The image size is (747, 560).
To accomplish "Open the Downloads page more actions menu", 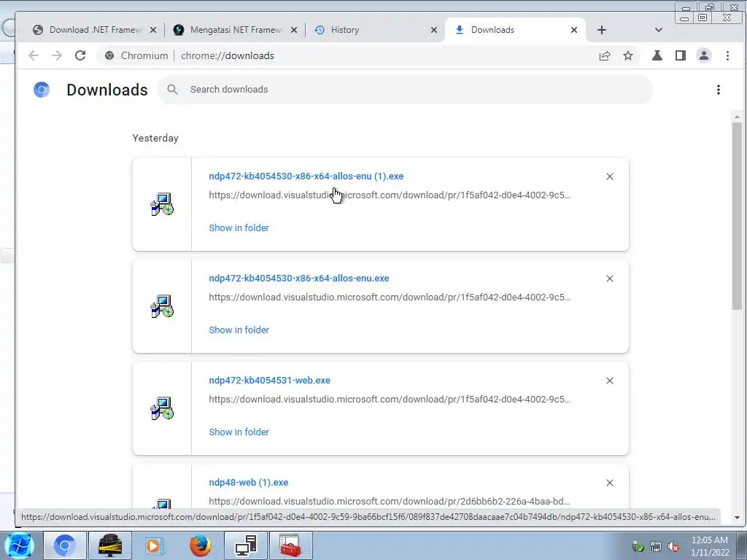I will 719,90.
